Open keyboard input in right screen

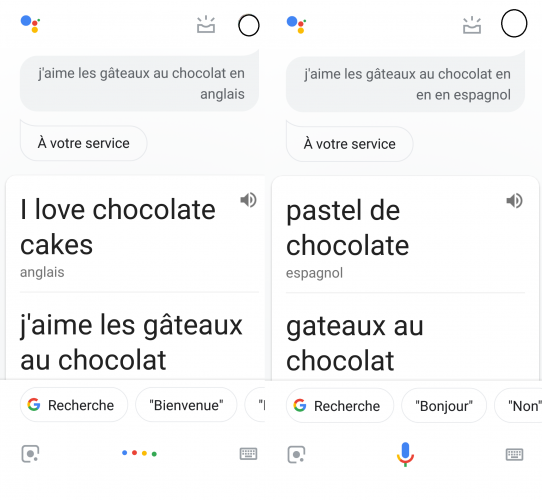[x=515, y=454]
